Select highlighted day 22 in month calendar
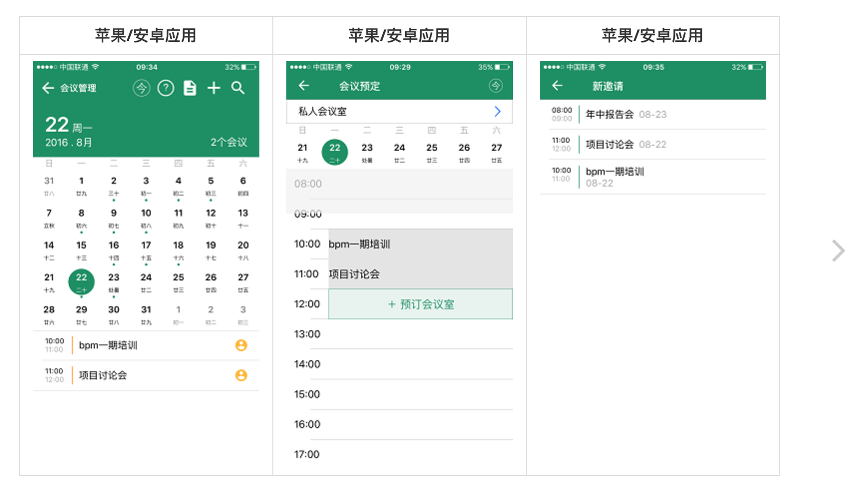The width and height of the screenshot is (868, 489). [81, 282]
